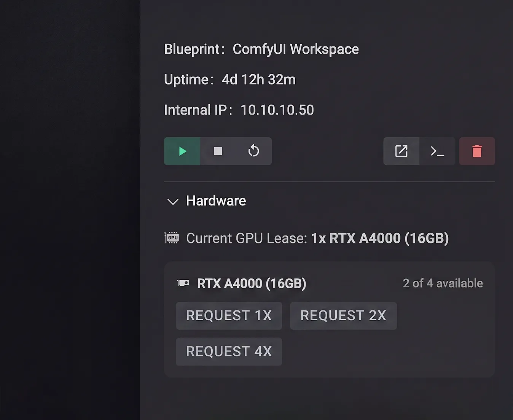513x420 pixels.
Task: Start the workspace with the green play button
Action: click(x=182, y=151)
